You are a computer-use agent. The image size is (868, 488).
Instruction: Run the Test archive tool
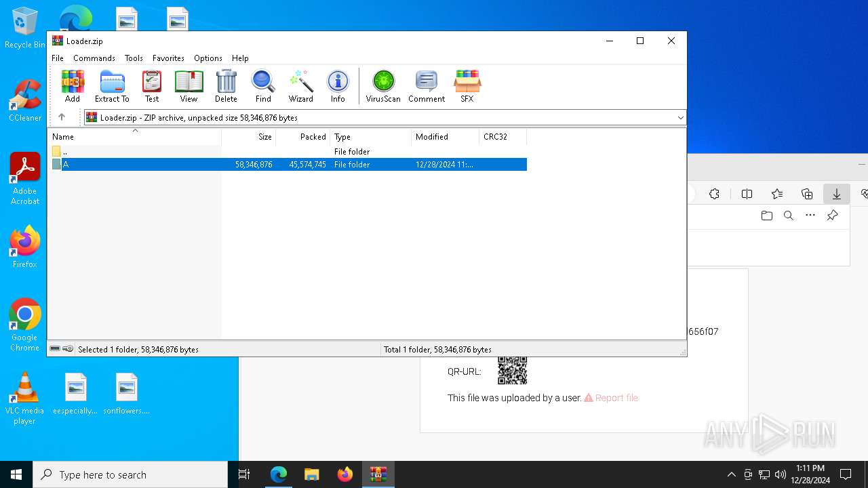(152, 86)
